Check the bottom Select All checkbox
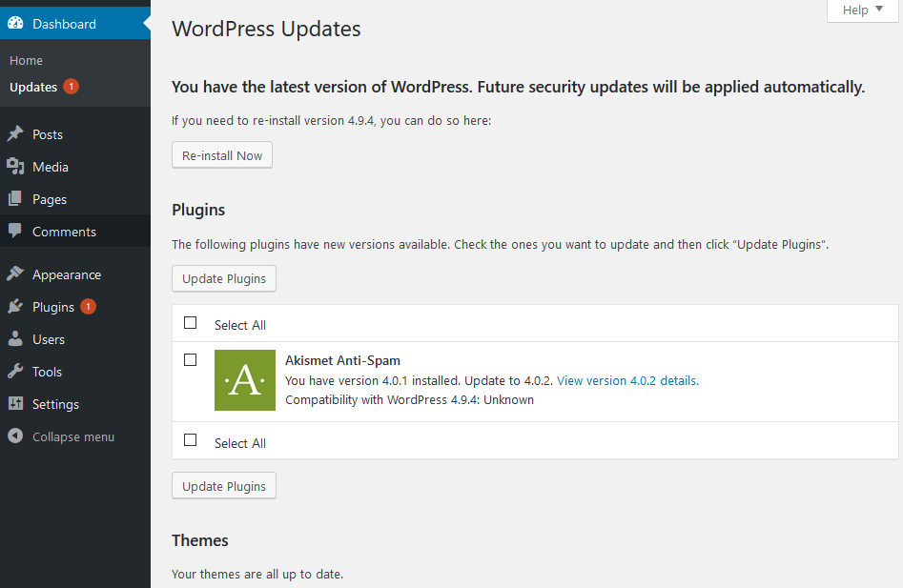The width and height of the screenshot is (903, 588). [190, 440]
